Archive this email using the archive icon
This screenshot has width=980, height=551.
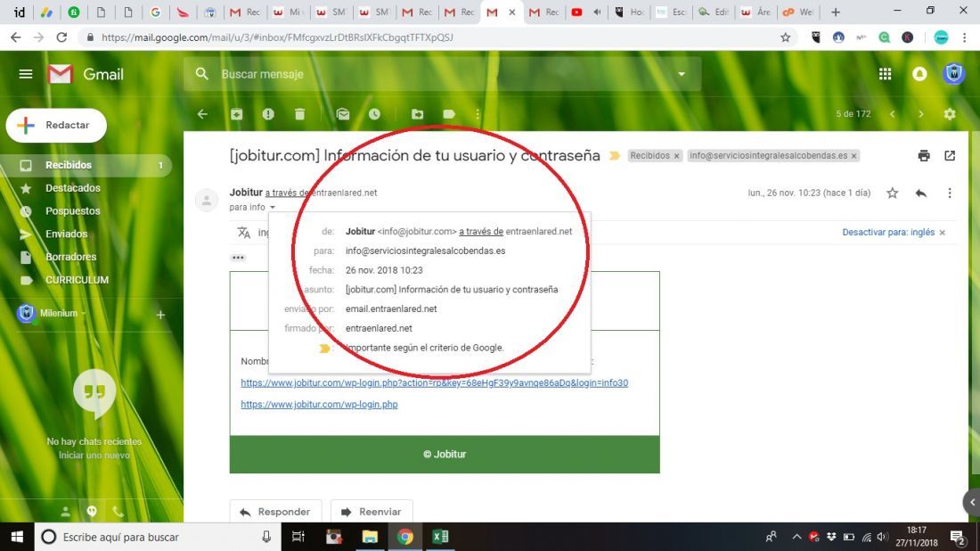tap(236, 114)
